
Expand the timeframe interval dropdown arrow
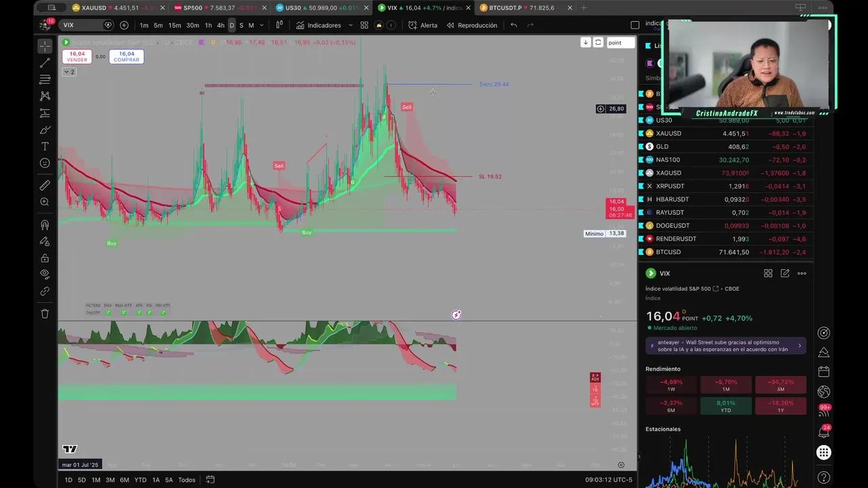(x=261, y=25)
